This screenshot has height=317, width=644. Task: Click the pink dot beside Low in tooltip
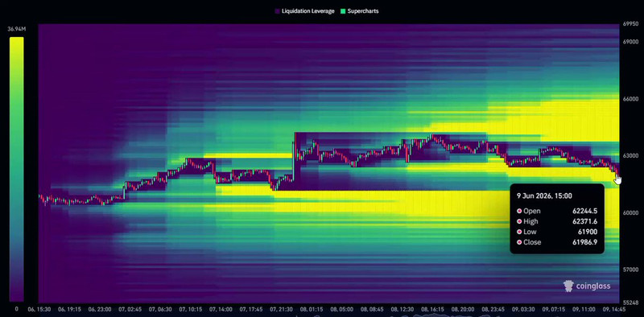tap(519, 232)
